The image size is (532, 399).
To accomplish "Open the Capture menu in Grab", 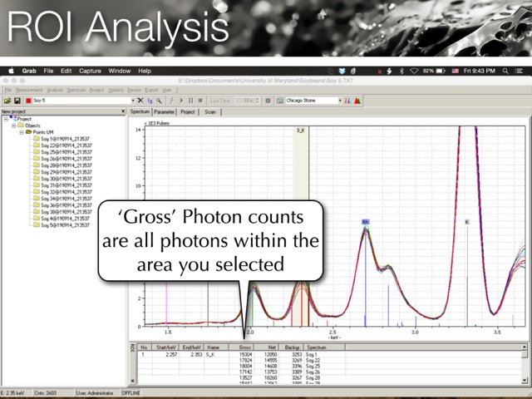I will pyautogui.click(x=90, y=71).
